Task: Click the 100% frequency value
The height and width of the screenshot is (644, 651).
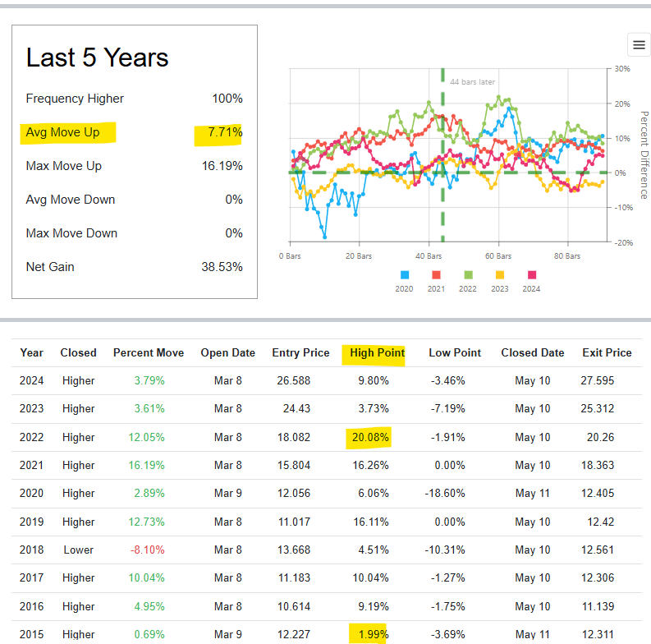Action: [x=227, y=99]
